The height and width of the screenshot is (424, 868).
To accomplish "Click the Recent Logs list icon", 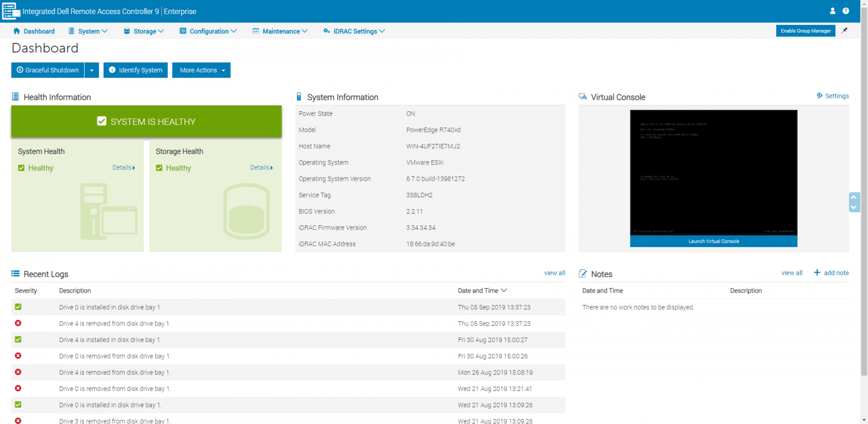I will coord(15,274).
